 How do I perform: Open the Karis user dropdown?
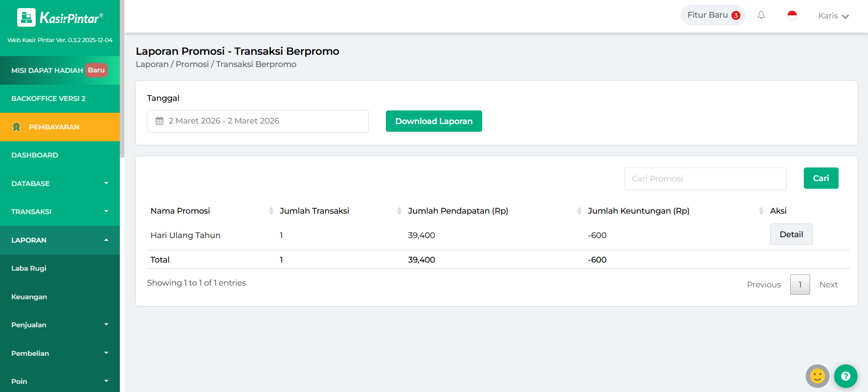point(833,16)
